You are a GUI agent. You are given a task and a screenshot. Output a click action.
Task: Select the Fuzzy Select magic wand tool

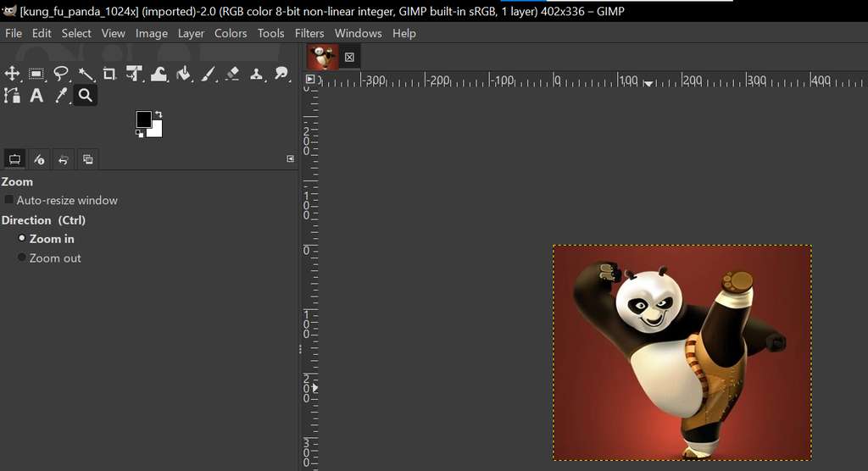pyautogui.click(x=86, y=74)
